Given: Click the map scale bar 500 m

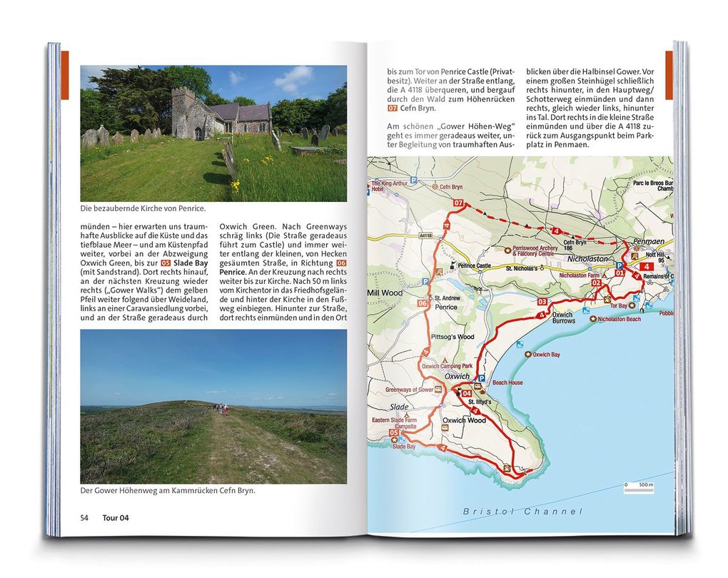Looking at the screenshot, I should pos(639,487).
